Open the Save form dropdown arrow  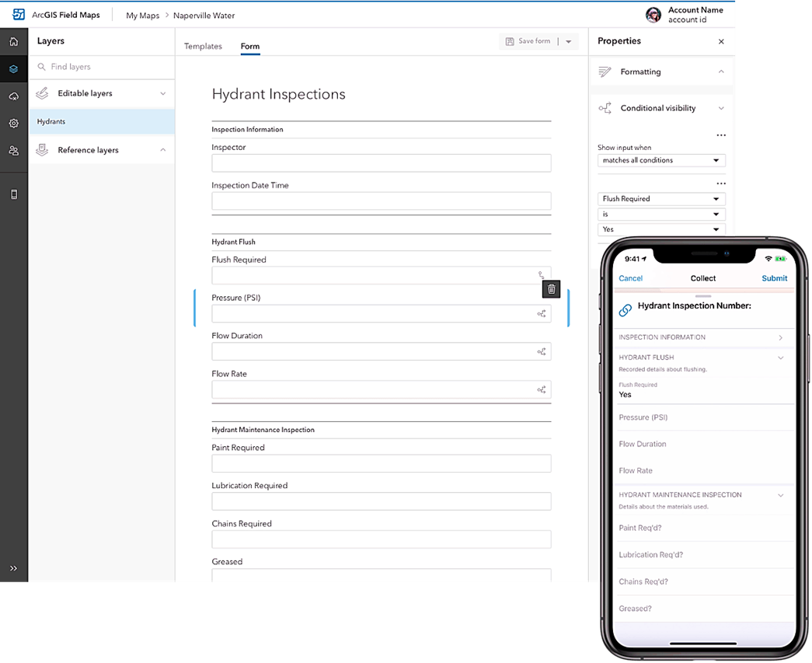click(x=569, y=41)
